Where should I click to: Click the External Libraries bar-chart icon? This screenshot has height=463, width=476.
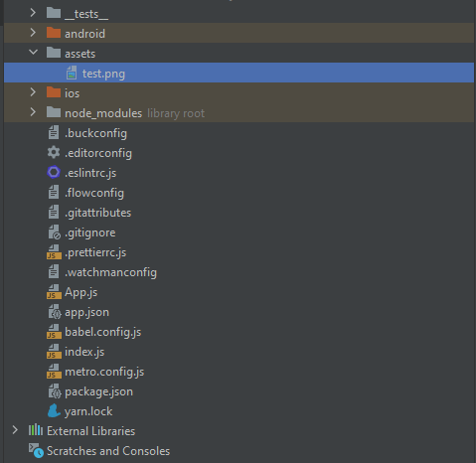pyautogui.click(x=36, y=430)
